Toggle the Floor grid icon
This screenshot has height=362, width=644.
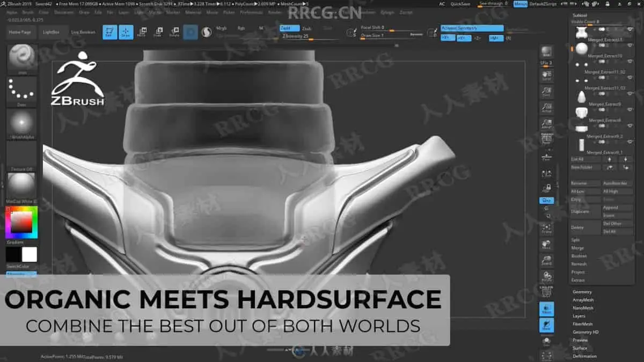[546, 156]
